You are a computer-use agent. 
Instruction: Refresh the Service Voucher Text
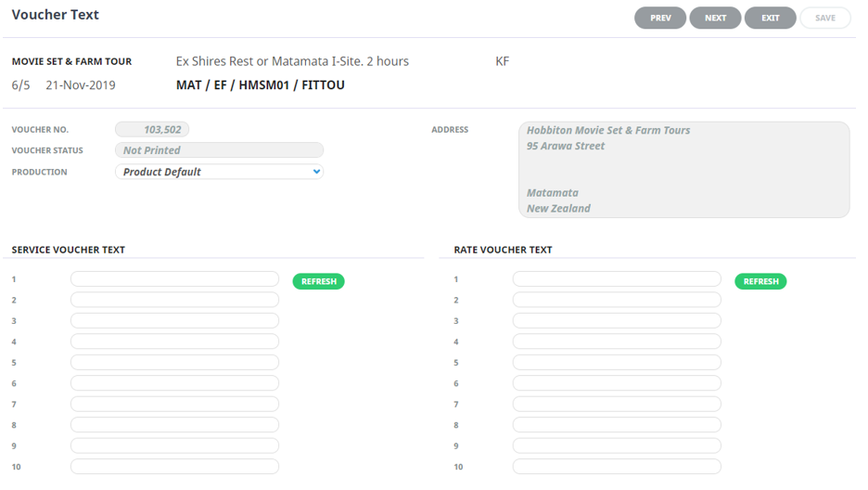pyautogui.click(x=318, y=281)
